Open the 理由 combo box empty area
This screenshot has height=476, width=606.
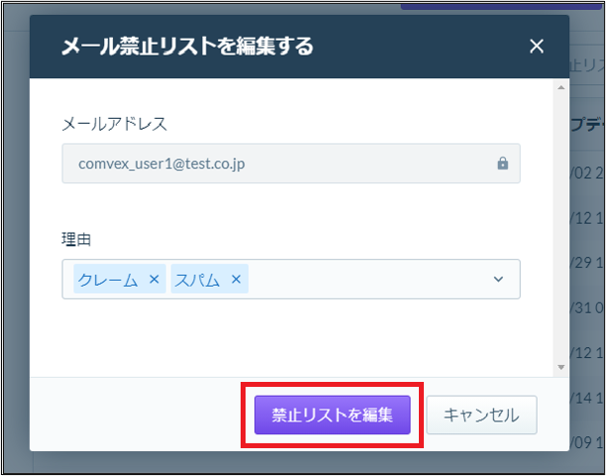(x=367, y=279)
